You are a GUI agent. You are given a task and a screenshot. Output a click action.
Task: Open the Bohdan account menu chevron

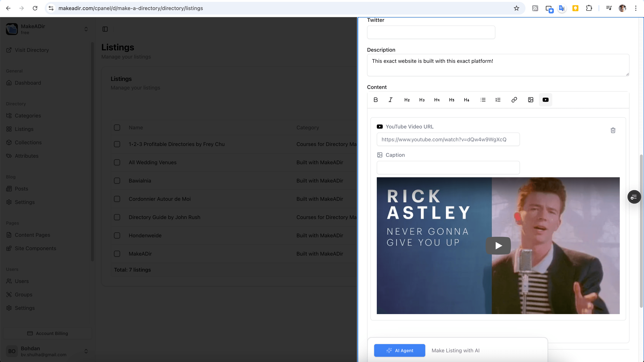pyautogui.click(x=86, y=351)
